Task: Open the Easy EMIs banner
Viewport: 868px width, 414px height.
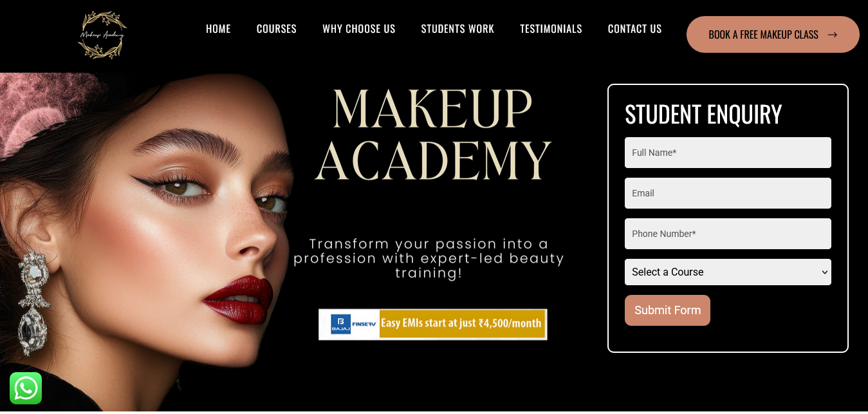Action: [x=432, y=324]
